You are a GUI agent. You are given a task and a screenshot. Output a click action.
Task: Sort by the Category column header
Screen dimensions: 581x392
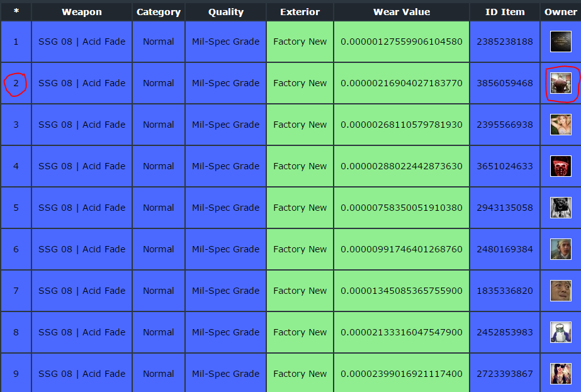pyautogui.click(x=159, y=12)
